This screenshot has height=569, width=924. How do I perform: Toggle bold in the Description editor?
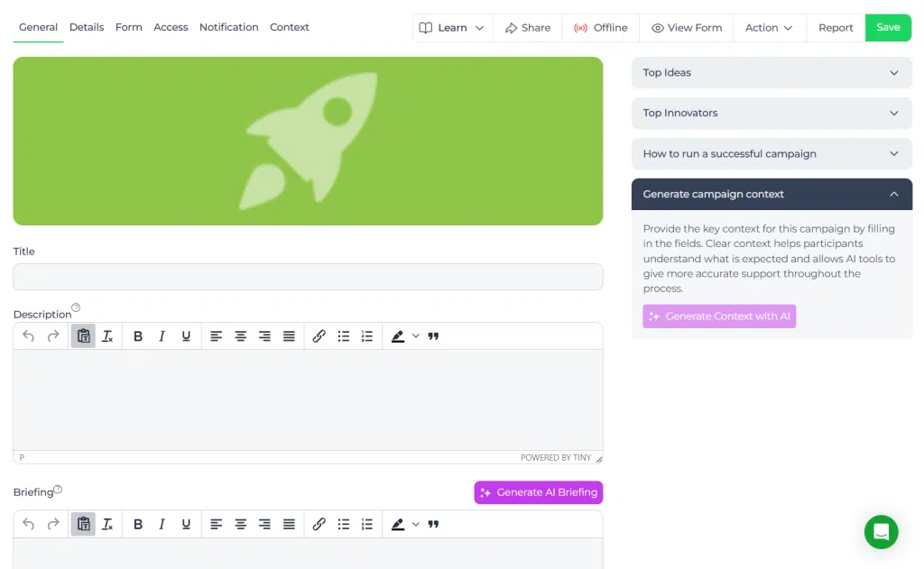[138, 336]
